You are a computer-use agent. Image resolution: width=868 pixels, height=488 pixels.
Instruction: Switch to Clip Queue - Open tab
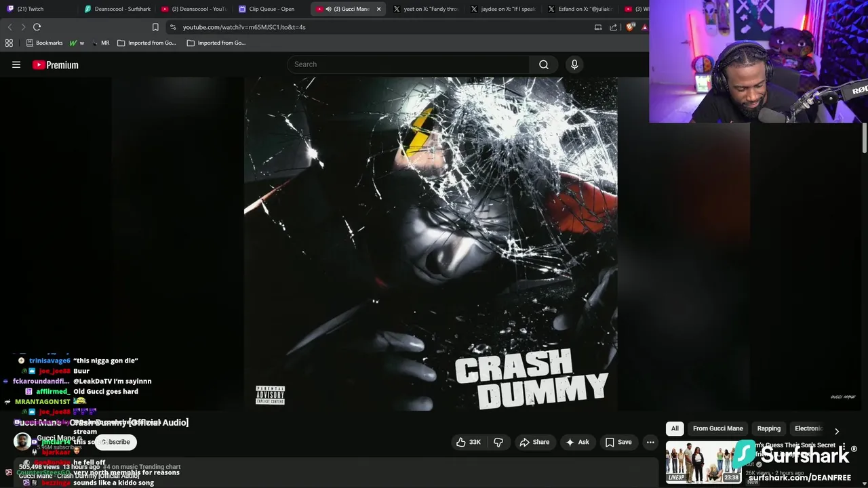click(271, 9)
